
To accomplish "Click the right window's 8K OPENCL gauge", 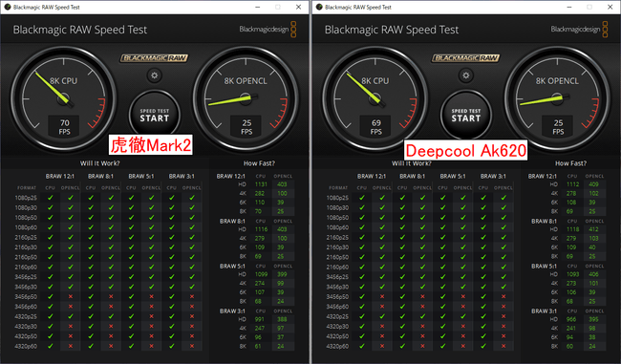I will click(x=557, y=99).
